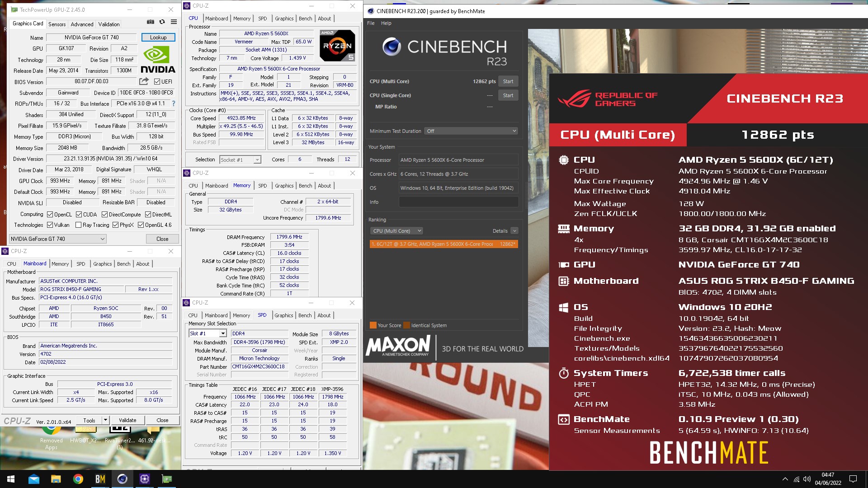Open the NVIDIA GeForce GT 740 GPU selector dropdown
Screen dimensions: 868x488
pyautogui.click(x=58, y=239)
